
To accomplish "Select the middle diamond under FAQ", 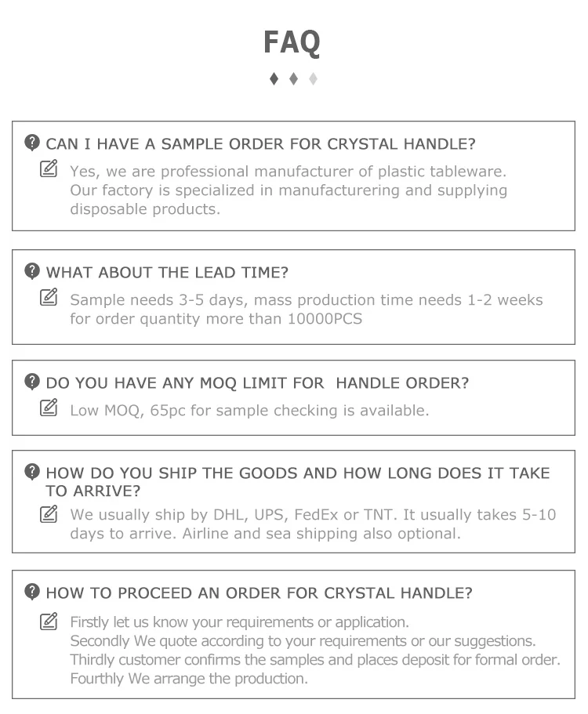I will tap(293, 78).
